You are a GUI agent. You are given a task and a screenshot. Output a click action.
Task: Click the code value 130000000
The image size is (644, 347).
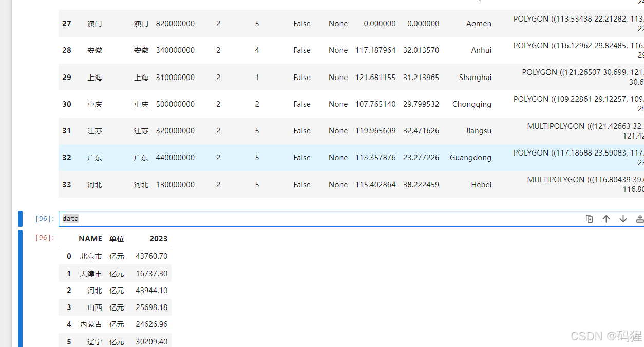click(175, 185)
